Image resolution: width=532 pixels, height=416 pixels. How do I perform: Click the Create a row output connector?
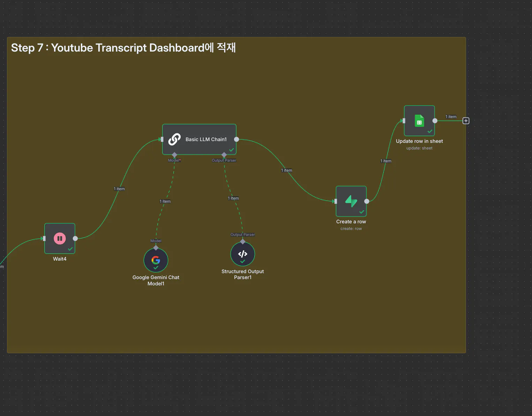point(367,201)
